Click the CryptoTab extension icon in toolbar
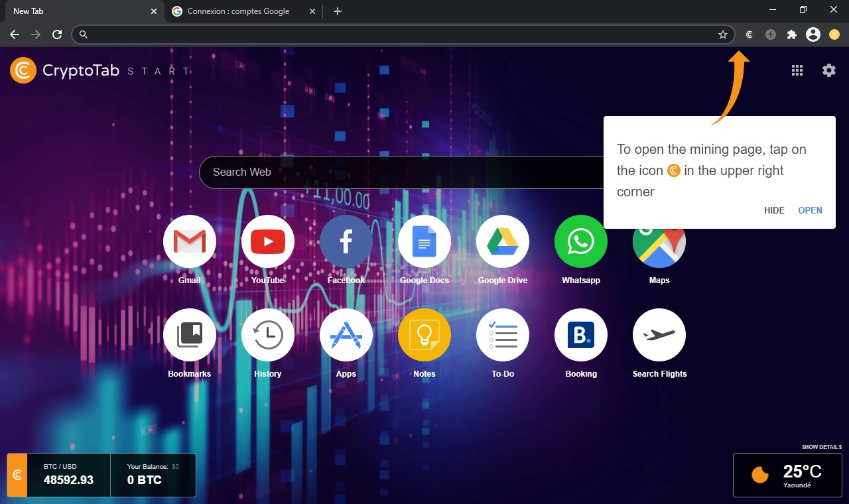849x504 pixels. pos(750,34)
